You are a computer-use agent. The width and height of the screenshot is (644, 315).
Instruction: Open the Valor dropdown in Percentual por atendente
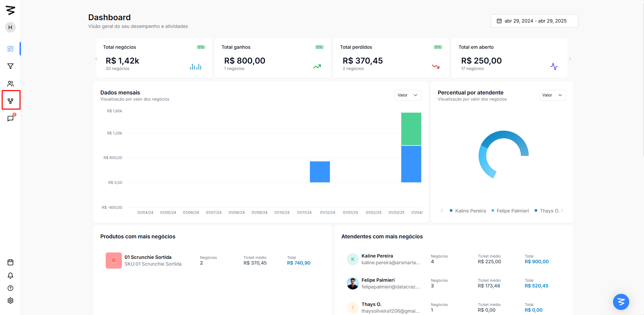(552, 95)
